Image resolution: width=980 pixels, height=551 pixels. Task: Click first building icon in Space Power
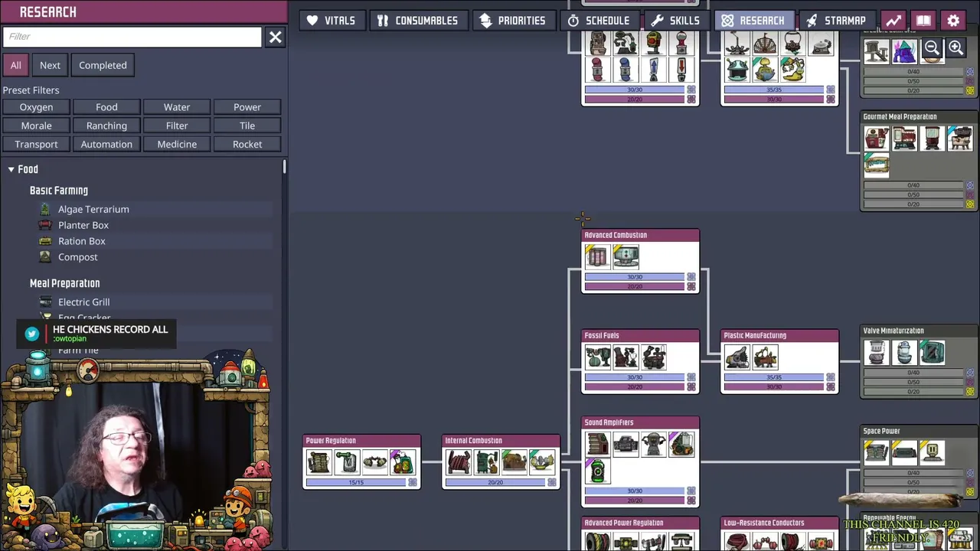pyautogui.click(x=877, y=452)
